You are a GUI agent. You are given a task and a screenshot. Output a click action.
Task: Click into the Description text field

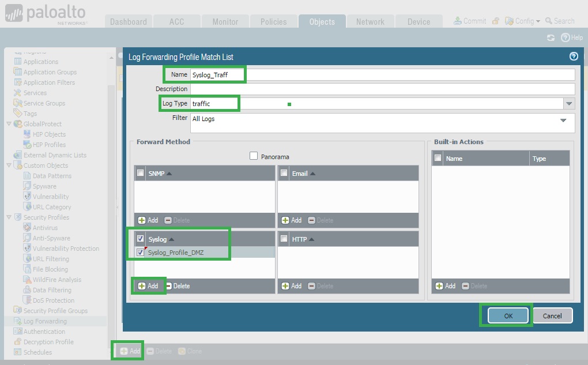[382, 89]
